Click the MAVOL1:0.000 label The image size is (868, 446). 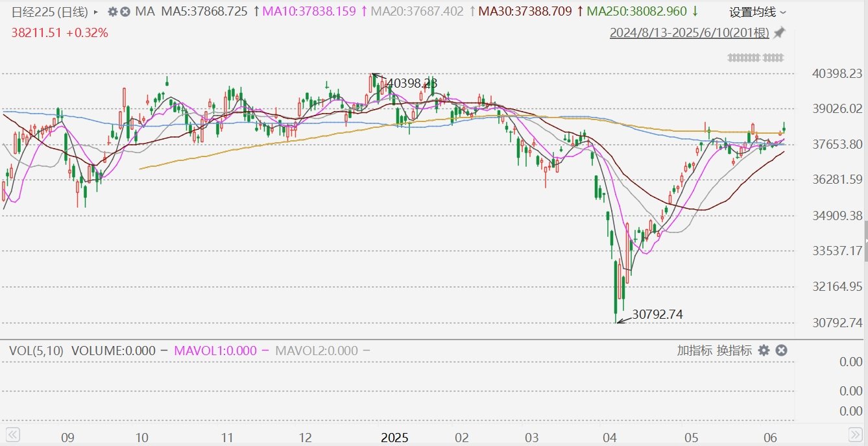(x=215, y=351)
